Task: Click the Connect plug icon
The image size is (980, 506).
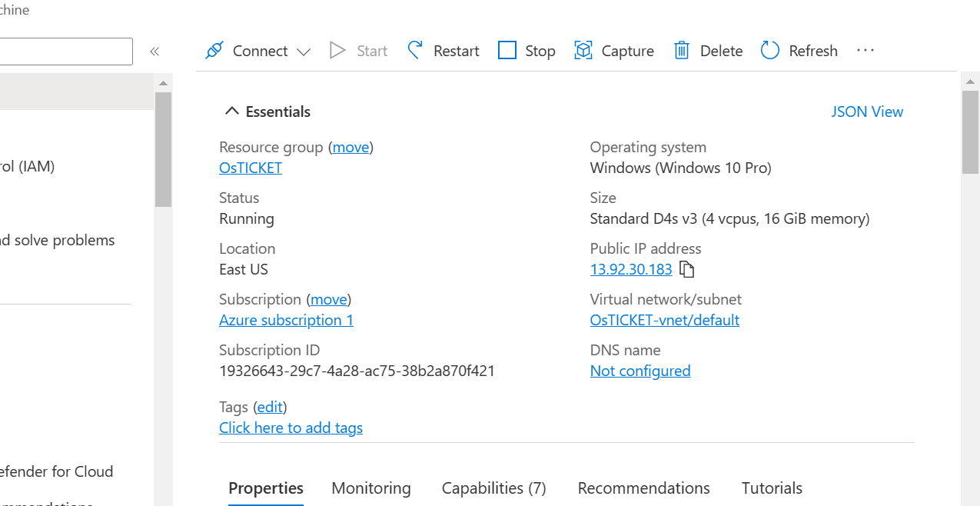Action: click(214, 51)
